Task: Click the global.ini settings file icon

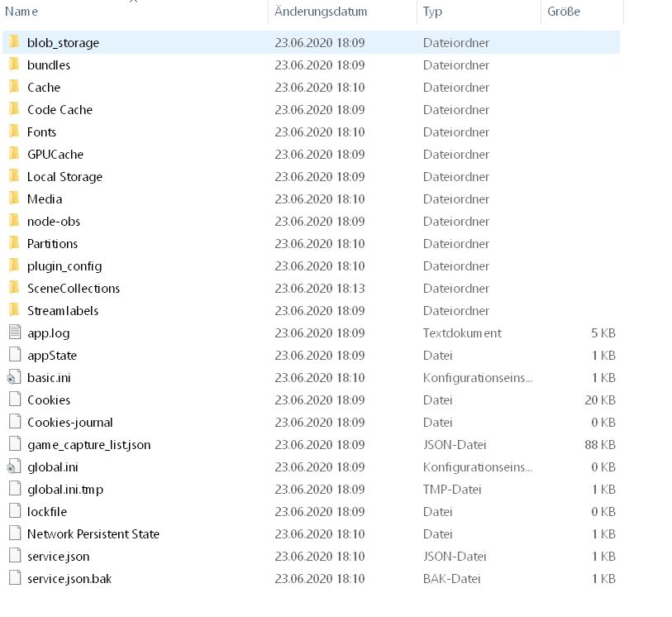Action: (14, 466)
